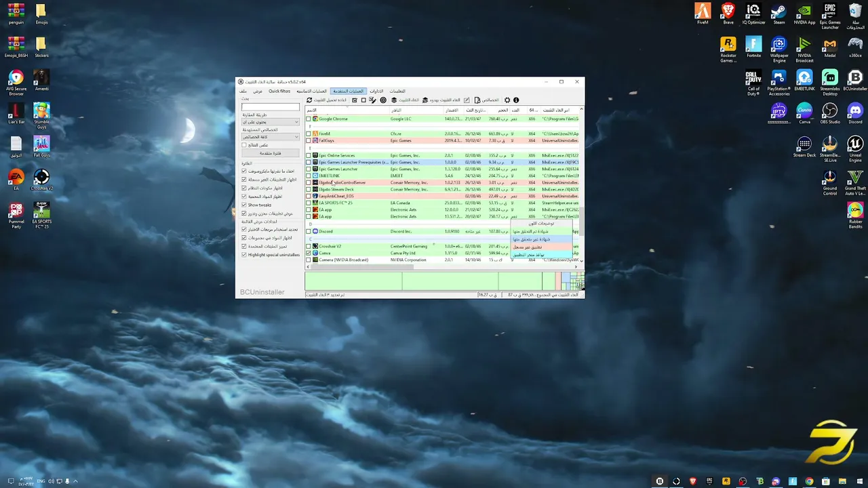Select the EA SPORTS FC 25 list row
The image size is (868, 488).
(441, 203)
